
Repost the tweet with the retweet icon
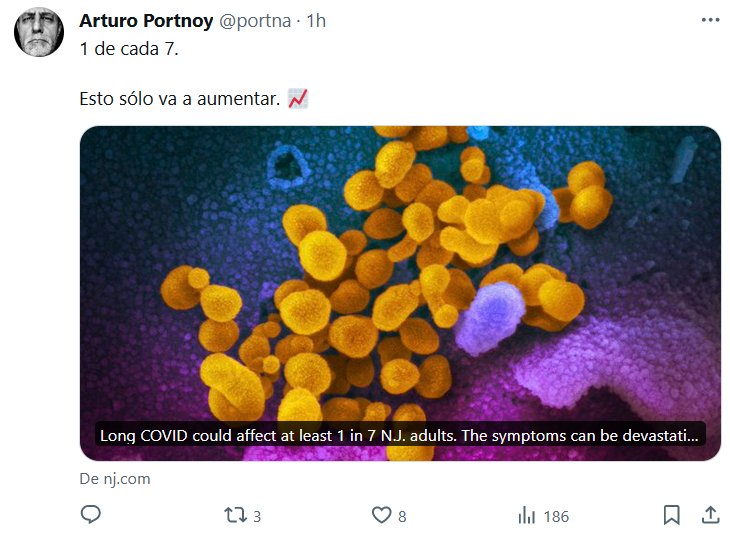tap(235, 516)
